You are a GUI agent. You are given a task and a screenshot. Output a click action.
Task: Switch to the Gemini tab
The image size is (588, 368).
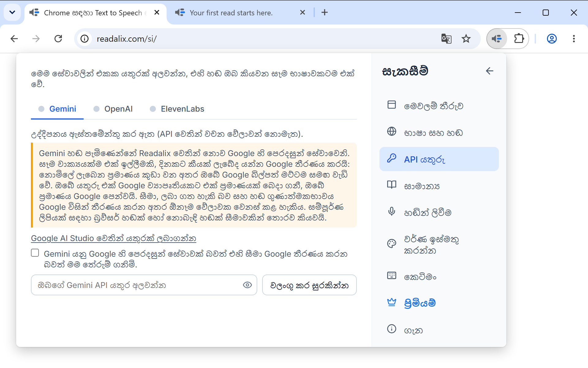(x=57, y=109)
